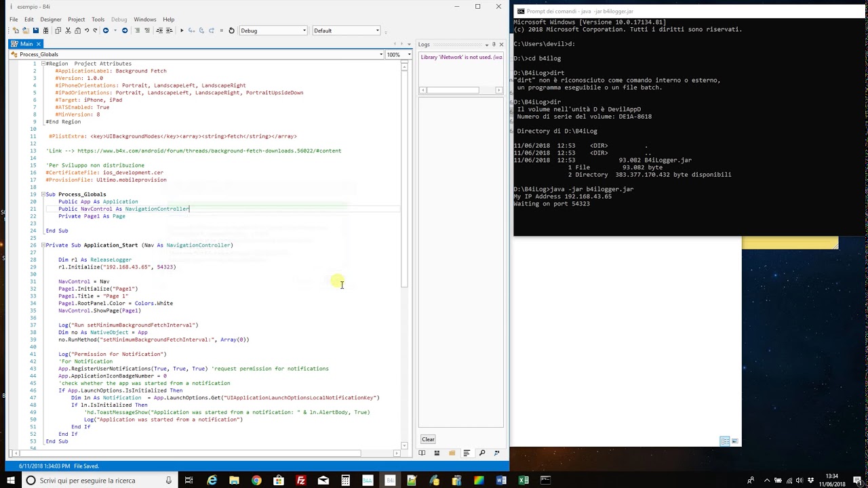The width and height of the screenshot is (868, 488).
Task: Open the Libraries Manager book icon tab
Action: (422, 453)
